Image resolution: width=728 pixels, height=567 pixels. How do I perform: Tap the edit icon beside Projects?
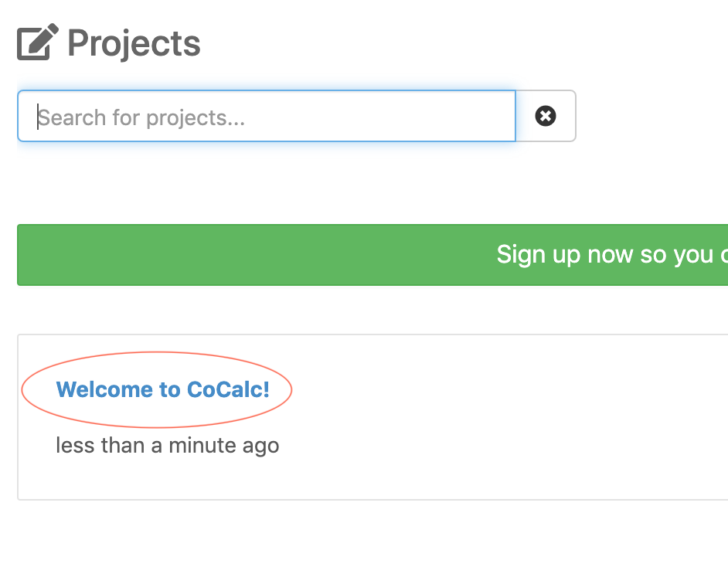tap(37, 43)
